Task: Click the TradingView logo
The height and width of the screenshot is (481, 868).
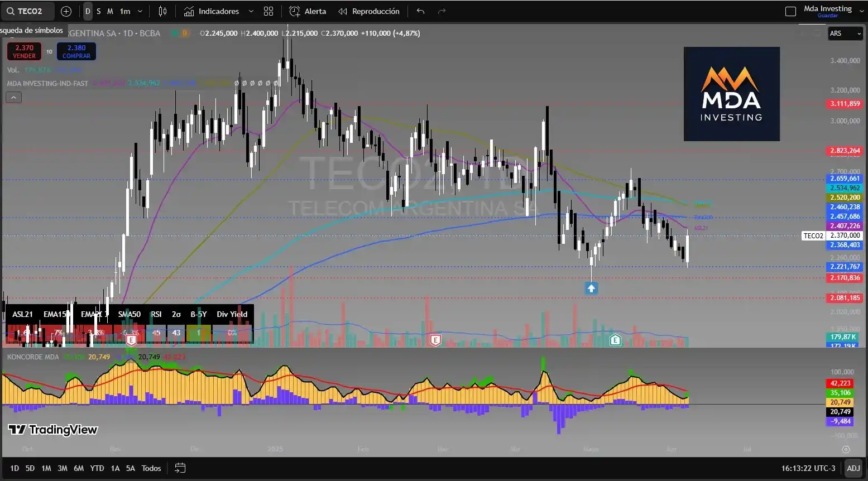Action: (x=53, y=430)
